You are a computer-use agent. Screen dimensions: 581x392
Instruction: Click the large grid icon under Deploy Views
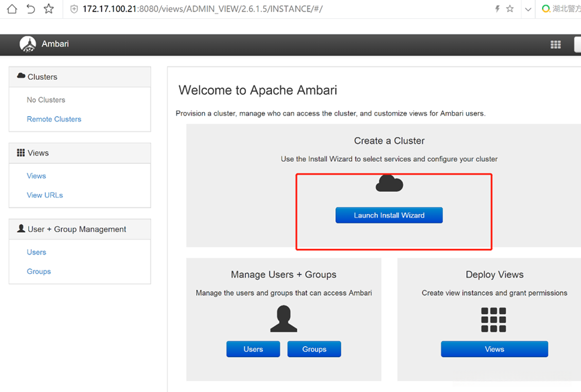tap(494, 320)
